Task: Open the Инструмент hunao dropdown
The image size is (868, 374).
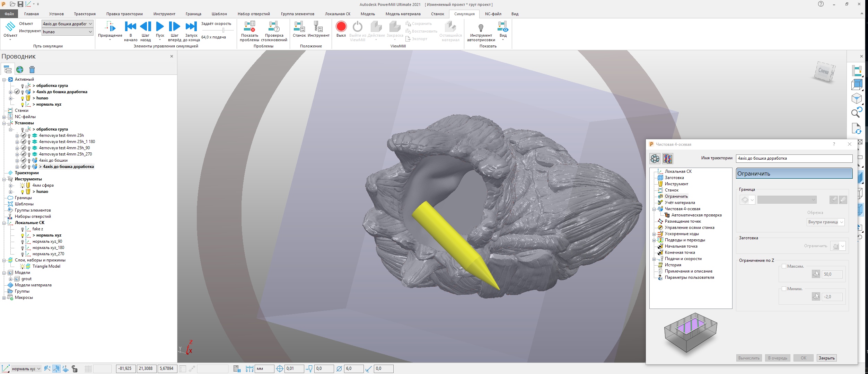Action: [90, 32]
